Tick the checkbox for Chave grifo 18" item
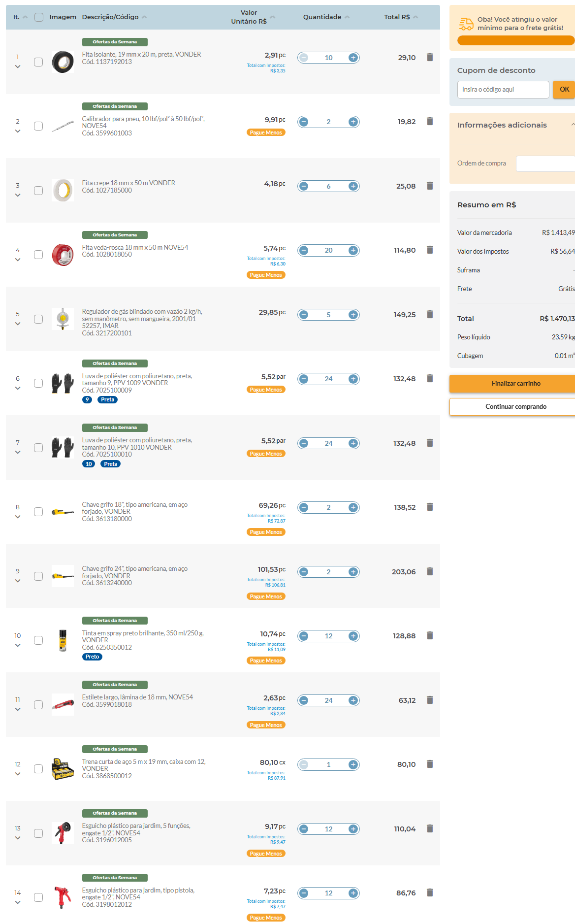 pos(38,512)
